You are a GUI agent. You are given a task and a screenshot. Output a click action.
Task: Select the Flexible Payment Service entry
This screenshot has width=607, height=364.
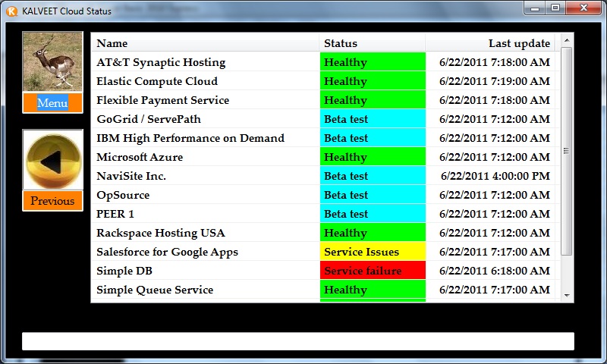tap(325, 100)
